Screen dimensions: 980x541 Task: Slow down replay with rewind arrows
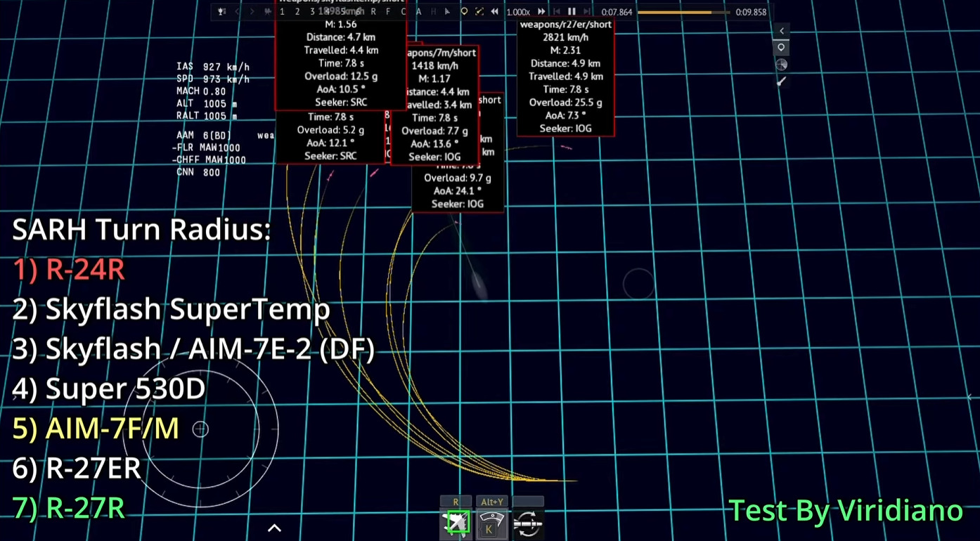(495, 12)
